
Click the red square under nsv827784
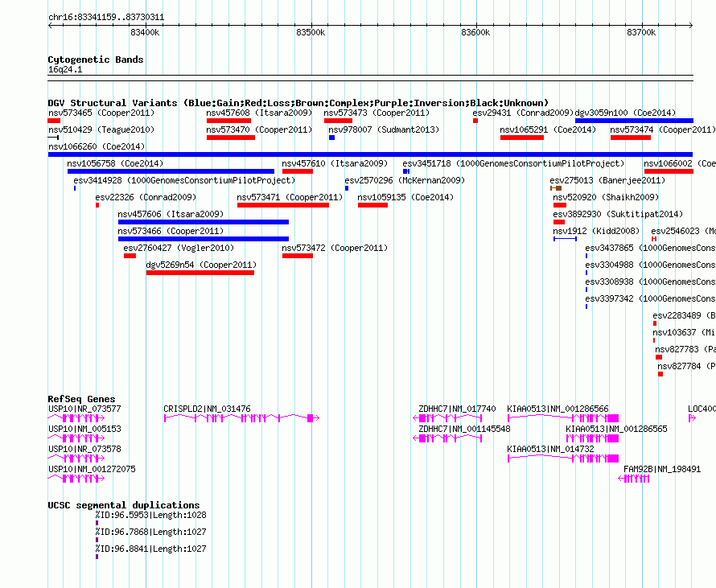(x=660, y=374)
